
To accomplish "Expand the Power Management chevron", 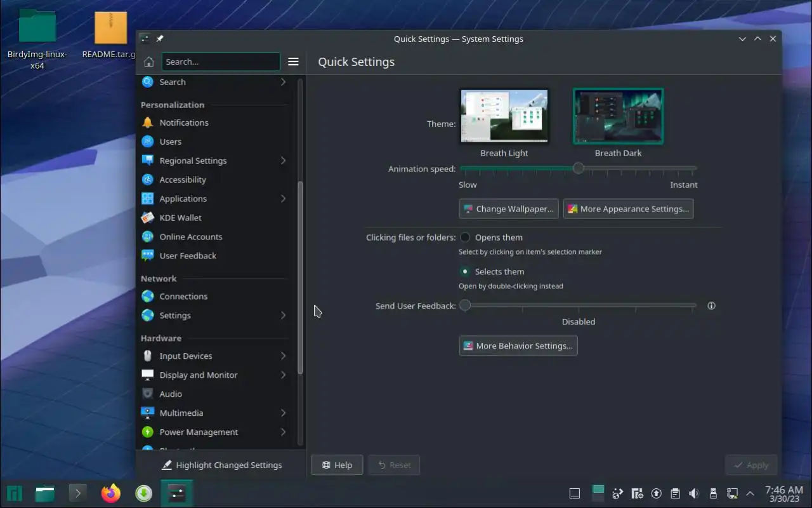I will [283, 432].
